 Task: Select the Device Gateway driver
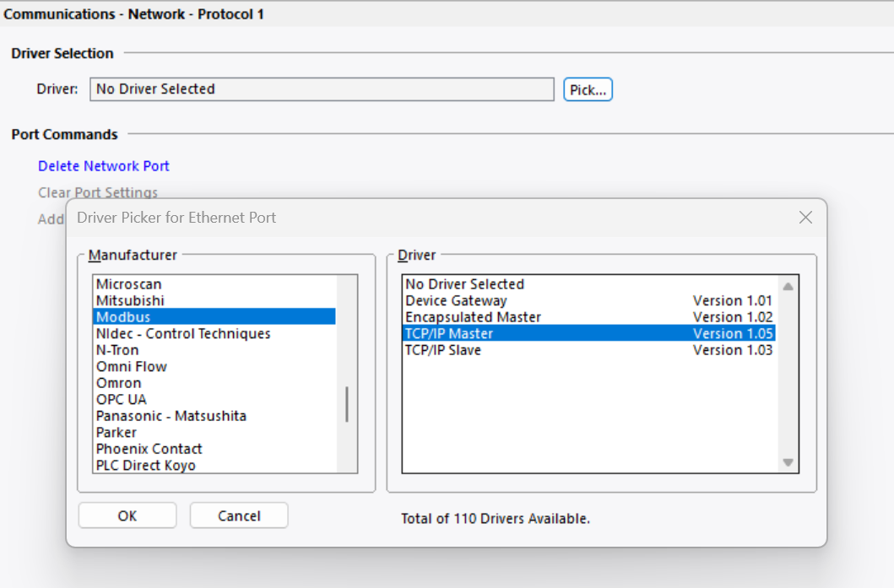click(x=456, y=300)
